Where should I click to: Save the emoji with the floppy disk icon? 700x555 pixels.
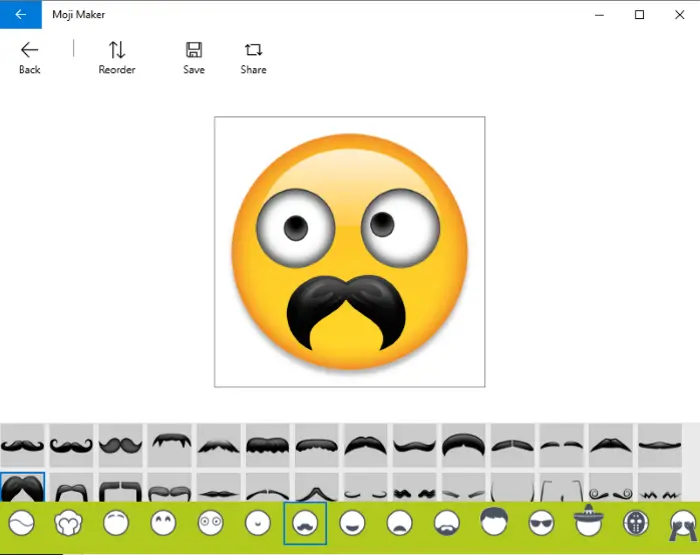click(194, 58)
